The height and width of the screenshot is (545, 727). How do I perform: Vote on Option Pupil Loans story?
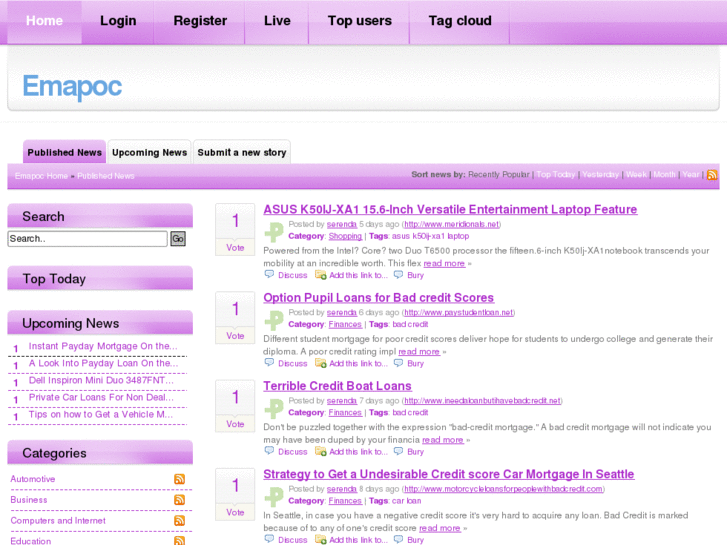[235, 336]
